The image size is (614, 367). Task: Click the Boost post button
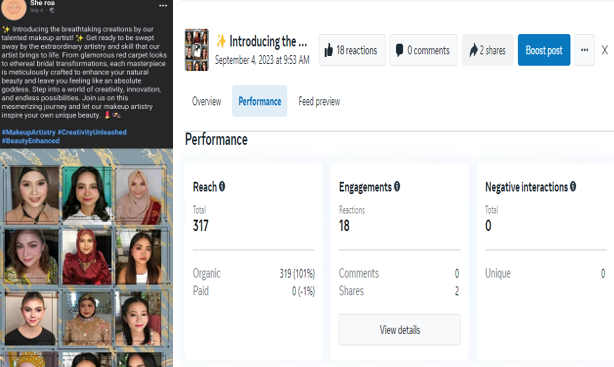pos(544,50)
